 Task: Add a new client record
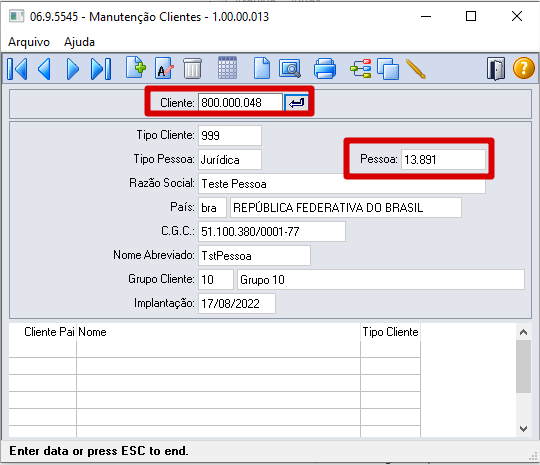[135, 68]
